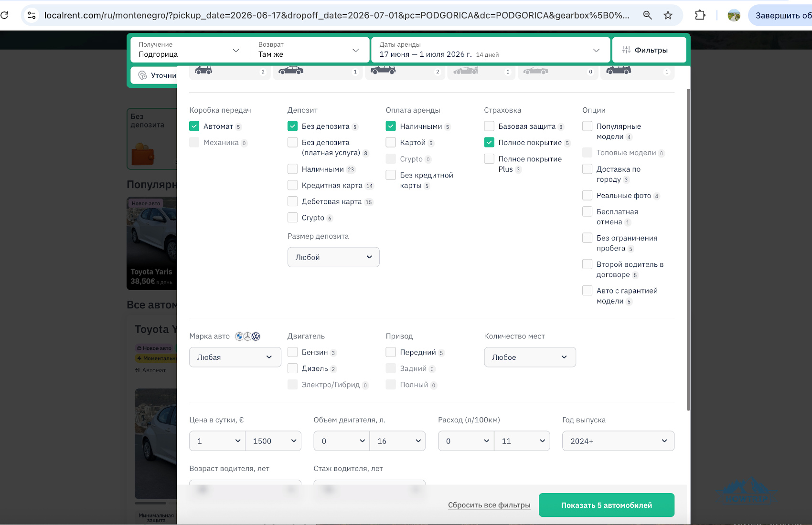
Task: Click the Фильтры button
Action: point(649,50)
